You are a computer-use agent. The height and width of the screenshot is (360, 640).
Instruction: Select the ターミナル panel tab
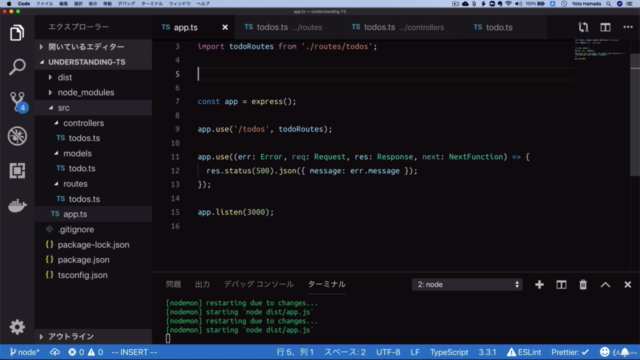(x=327, y=284)
